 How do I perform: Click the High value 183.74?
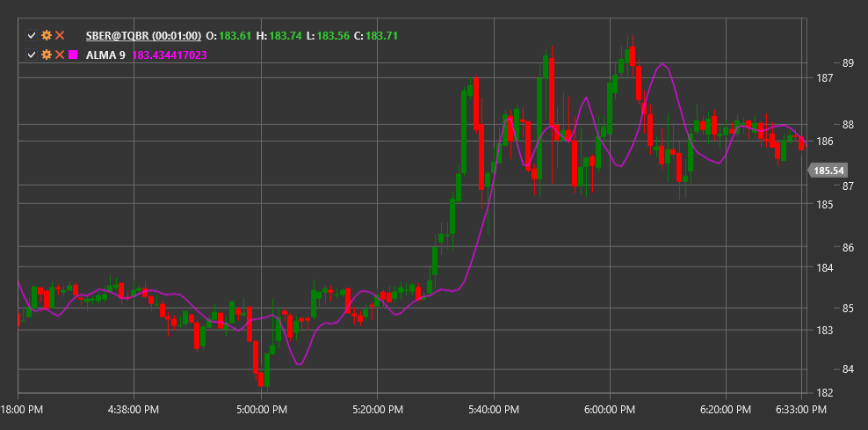pyautogui.click(x=286, y=36)
